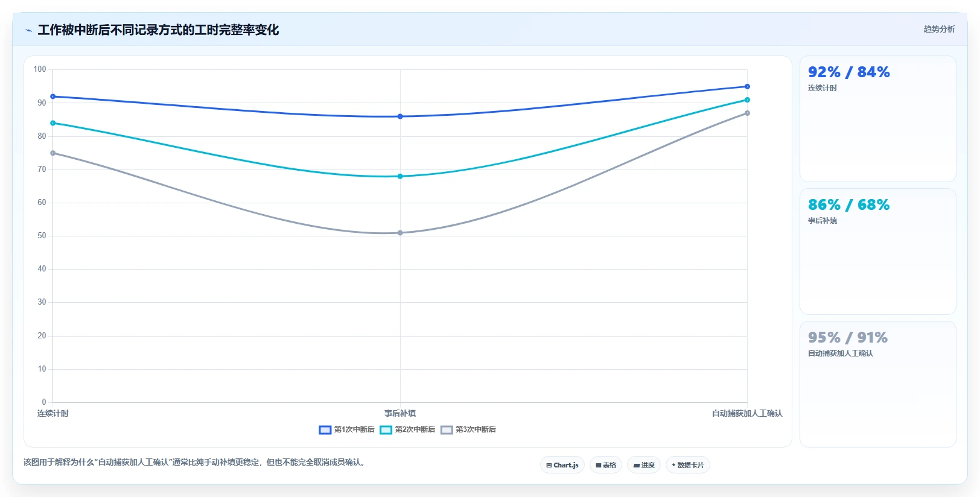Select gray data point at 自动捕获加人工确认 (87)
The width and height of the screenshot is (980, 497).
[x=747, y=113]
